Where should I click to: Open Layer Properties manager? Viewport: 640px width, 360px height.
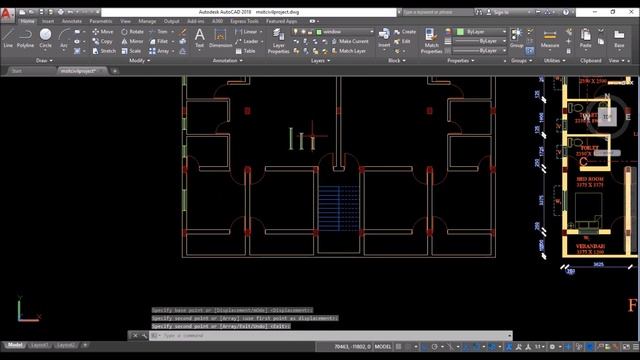pyautogui.click(x=278, y=41)
